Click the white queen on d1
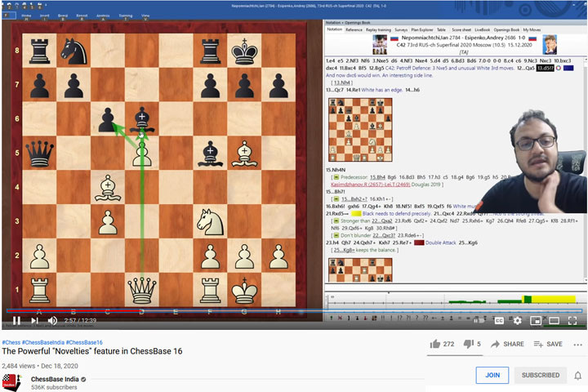588x392 pixels. coord(142,290)
